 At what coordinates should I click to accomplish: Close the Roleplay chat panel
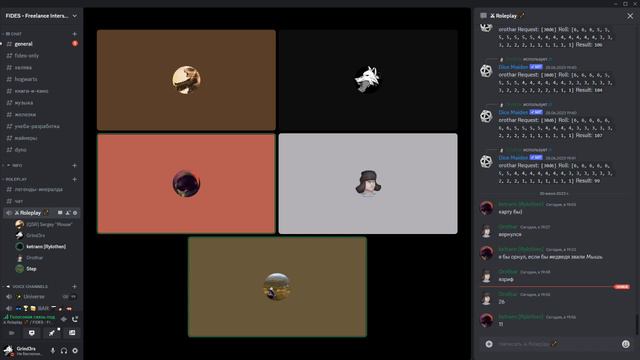(x=630, y=16)
